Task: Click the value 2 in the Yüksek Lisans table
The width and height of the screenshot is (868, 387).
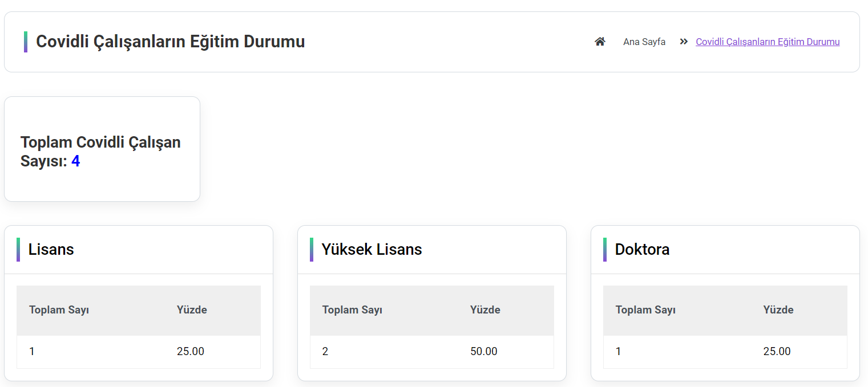Action: pyautogui.click(x=325, y=351)
